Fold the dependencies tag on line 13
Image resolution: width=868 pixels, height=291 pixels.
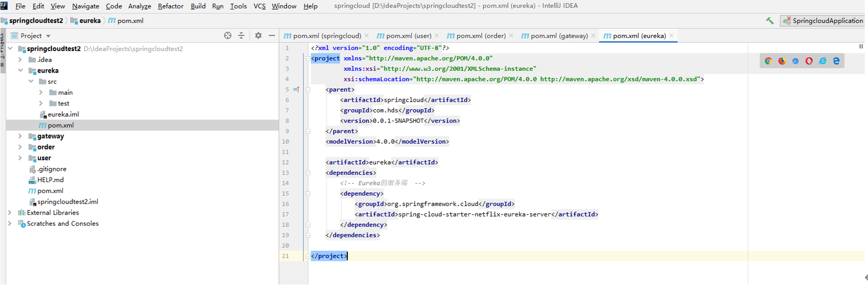click(x=308, y=173)
